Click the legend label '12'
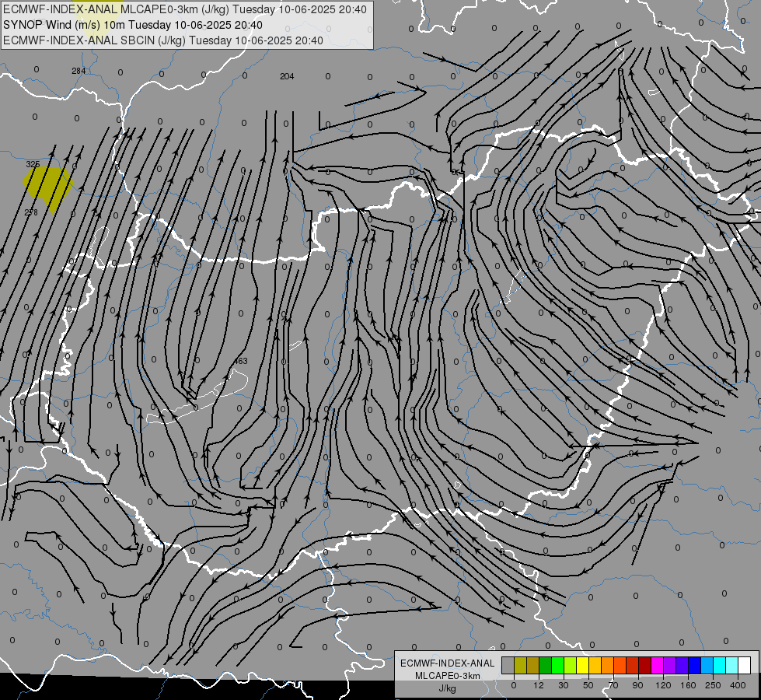Screen dimensions: 761x700 tap(538, 685)
